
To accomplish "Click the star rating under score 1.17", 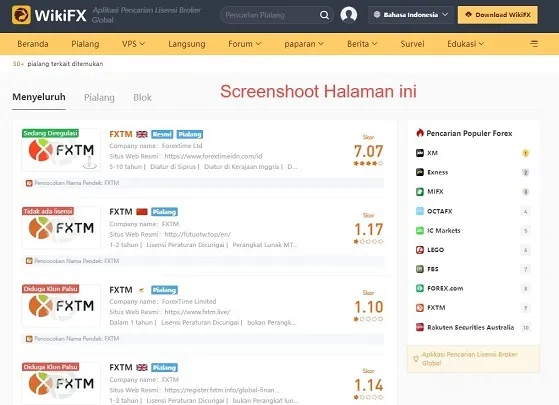I will (368, 241).
